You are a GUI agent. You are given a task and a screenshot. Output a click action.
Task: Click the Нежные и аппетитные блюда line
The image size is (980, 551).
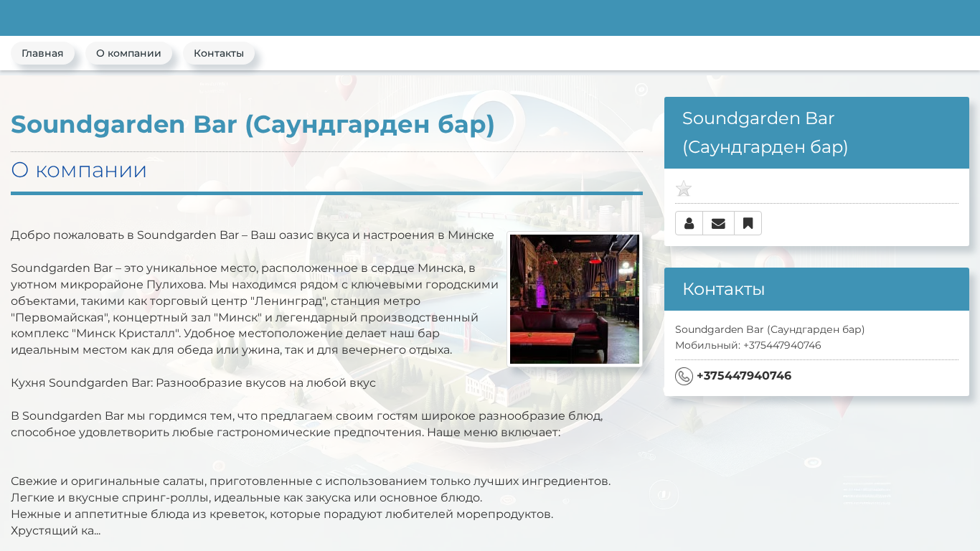coord(282,514)
